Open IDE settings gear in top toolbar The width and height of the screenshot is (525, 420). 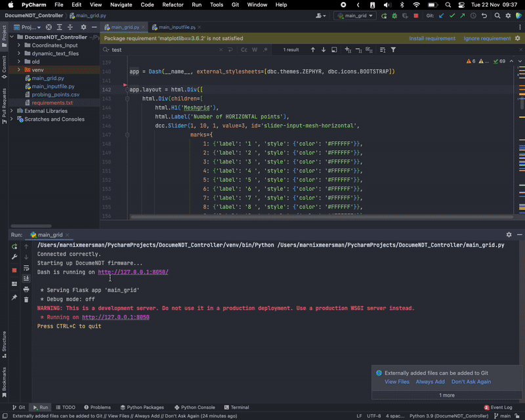(x=508, y=16)
